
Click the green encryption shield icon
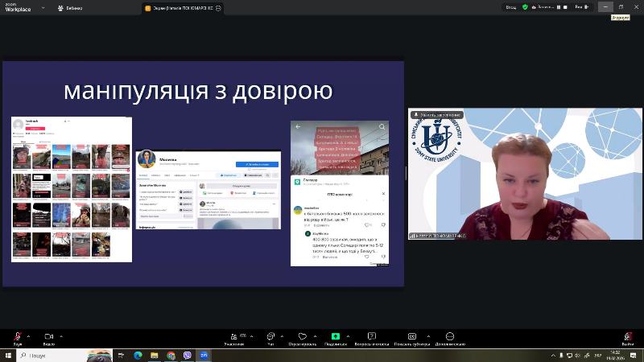click(525, 6)
